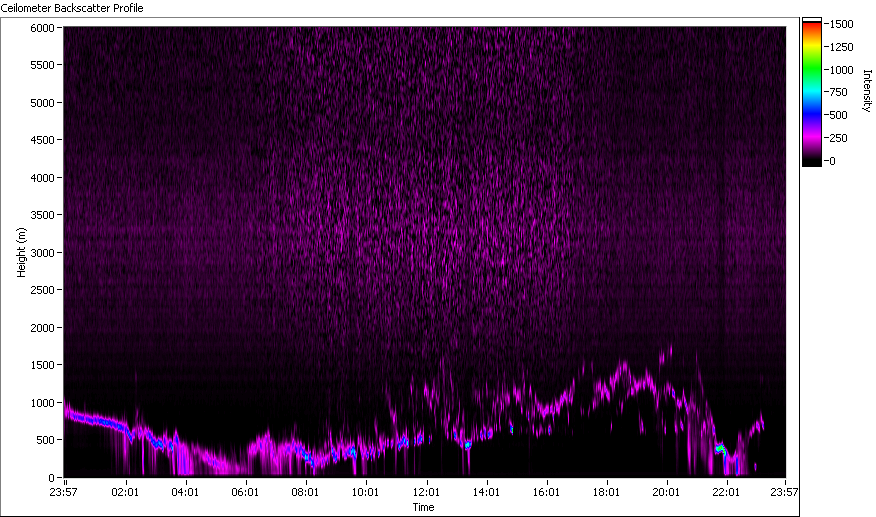The width and height of the screenshot is (876, 517).
Task: Click the 4000 height tick label
Action: [x=42, y=178]
